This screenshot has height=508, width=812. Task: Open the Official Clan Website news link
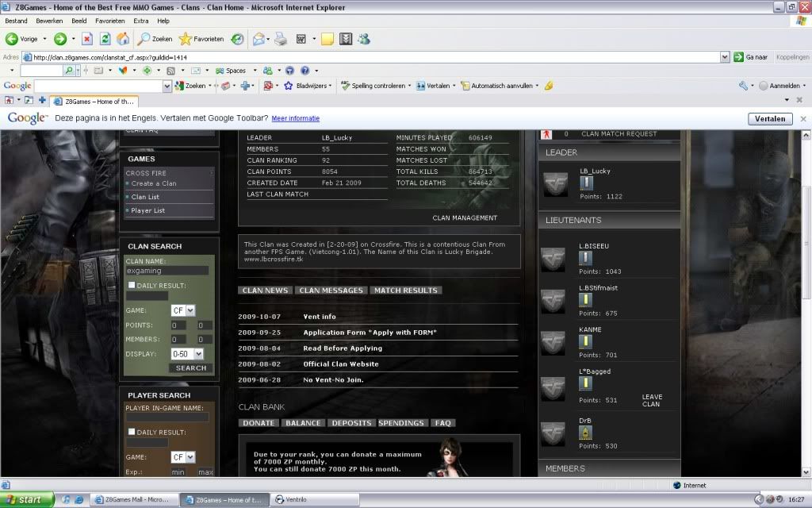[340, 364]
